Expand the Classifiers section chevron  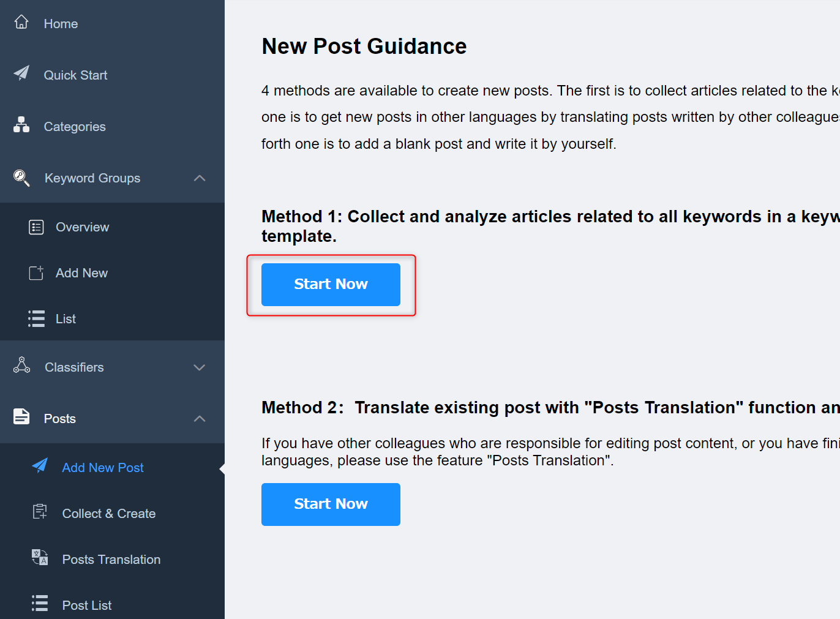coord(200,367)
